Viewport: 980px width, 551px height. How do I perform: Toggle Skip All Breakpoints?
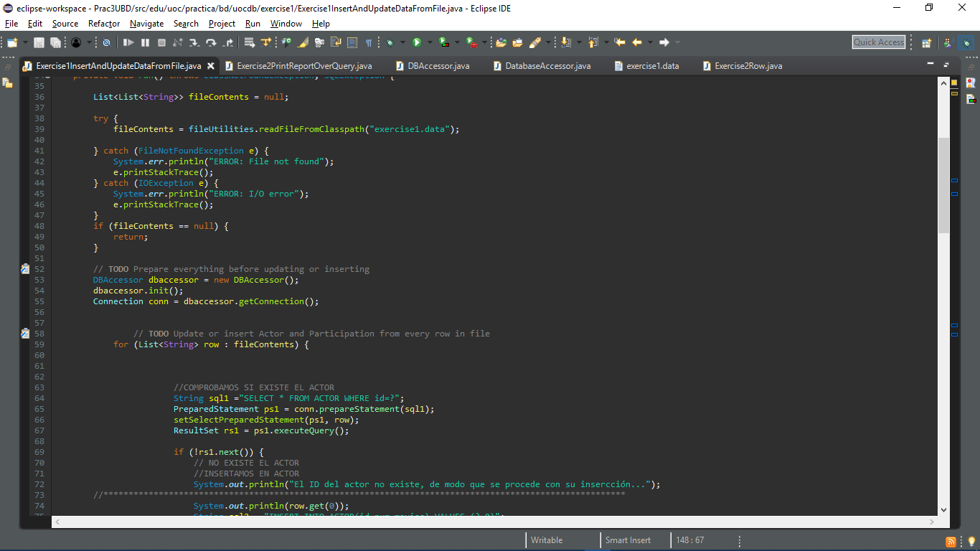[106, 42]
